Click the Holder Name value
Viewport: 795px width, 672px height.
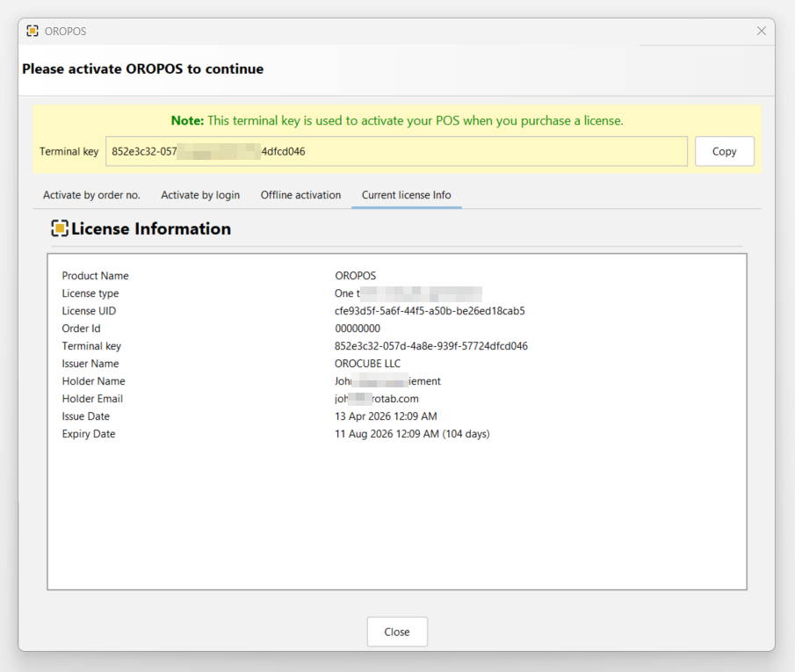[x=388, y=381]
